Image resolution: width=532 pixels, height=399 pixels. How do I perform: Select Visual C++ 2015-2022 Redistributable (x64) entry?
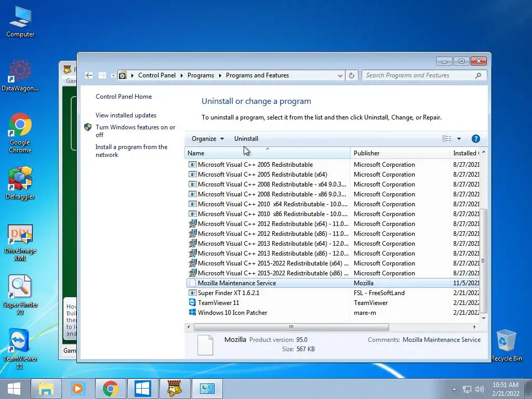pyautogui.click(x=332, y=263)
